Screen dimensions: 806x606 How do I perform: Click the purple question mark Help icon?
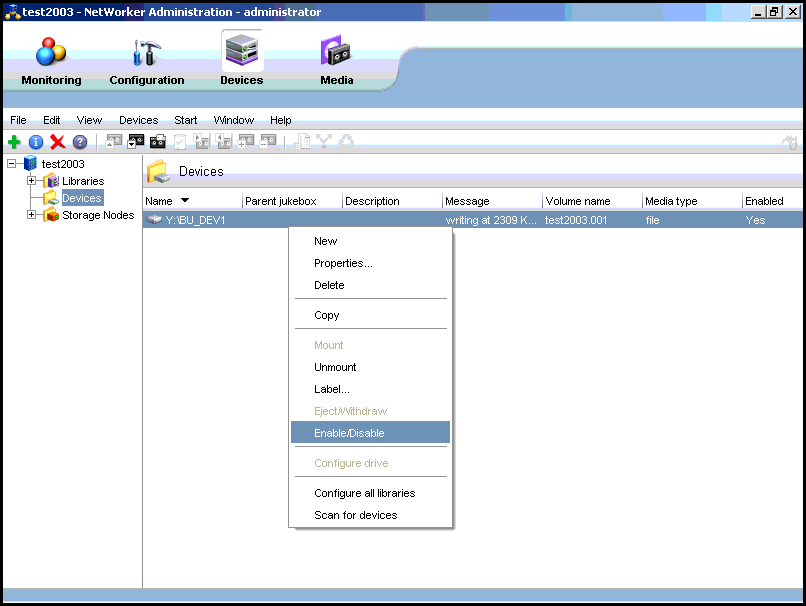[x=80, y=142]
